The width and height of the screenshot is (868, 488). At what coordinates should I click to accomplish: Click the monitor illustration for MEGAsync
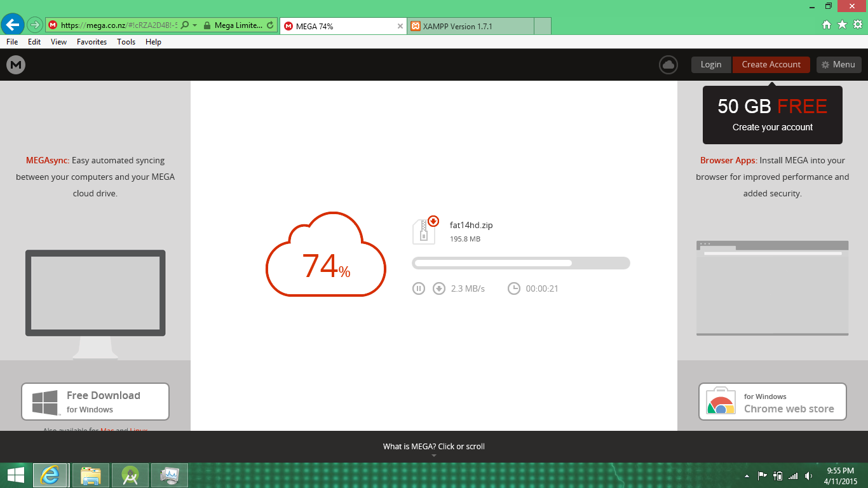pos(95,304)
